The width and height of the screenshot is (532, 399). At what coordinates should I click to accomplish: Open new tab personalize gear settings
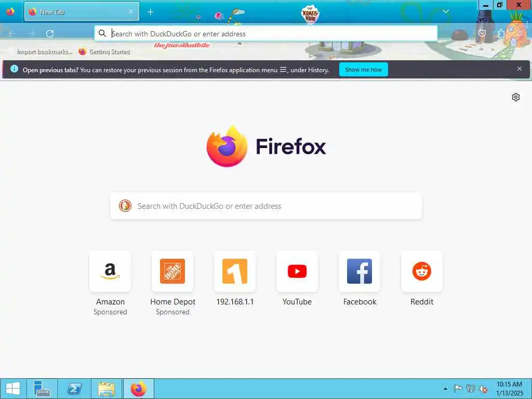coord(516,97)
